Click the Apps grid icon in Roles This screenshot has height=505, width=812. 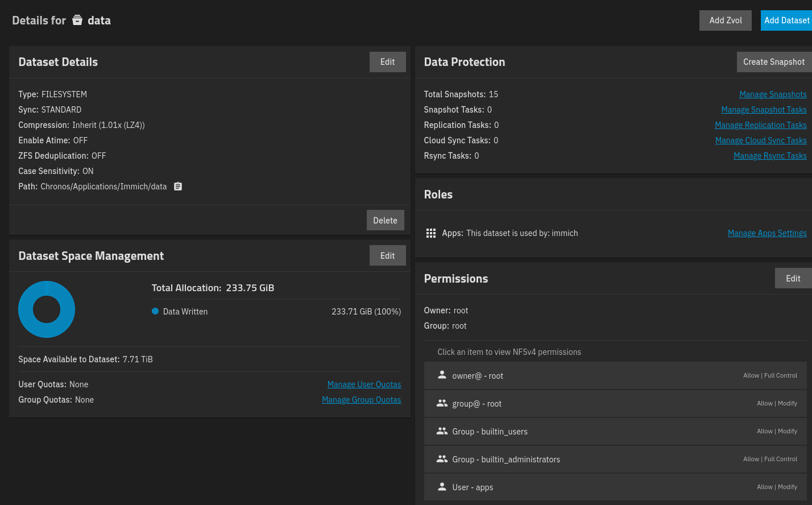431,233
